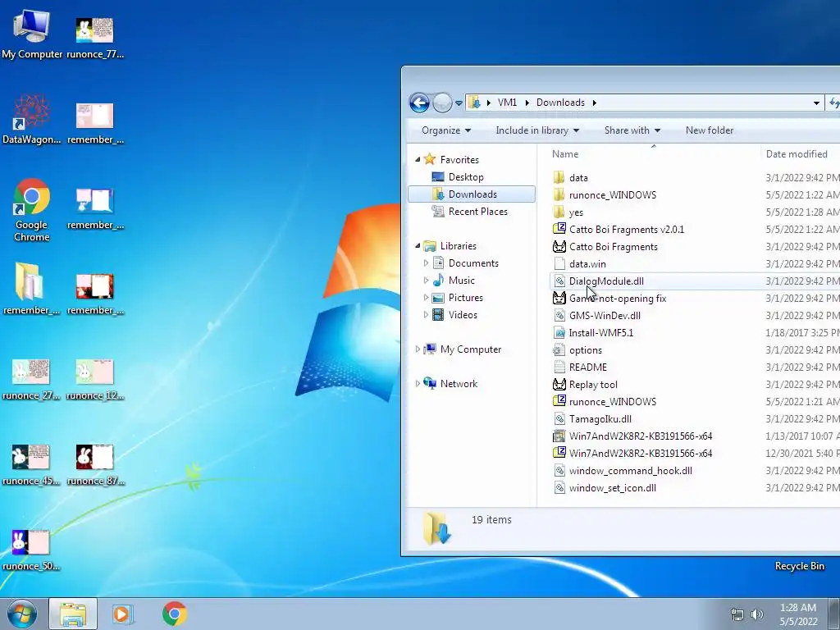Sort by the Name column header

(x=653, y=153)
